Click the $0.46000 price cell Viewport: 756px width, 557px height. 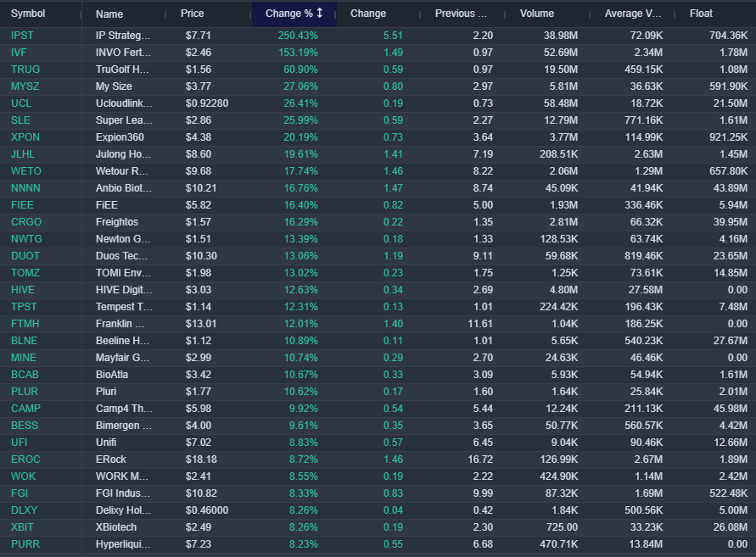[207, 510]
